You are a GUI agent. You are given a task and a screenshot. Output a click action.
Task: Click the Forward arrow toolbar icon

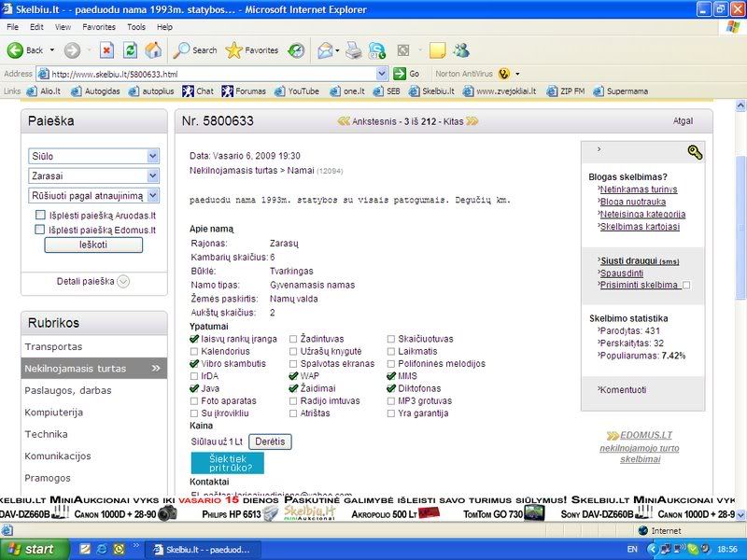pos(73,50)
